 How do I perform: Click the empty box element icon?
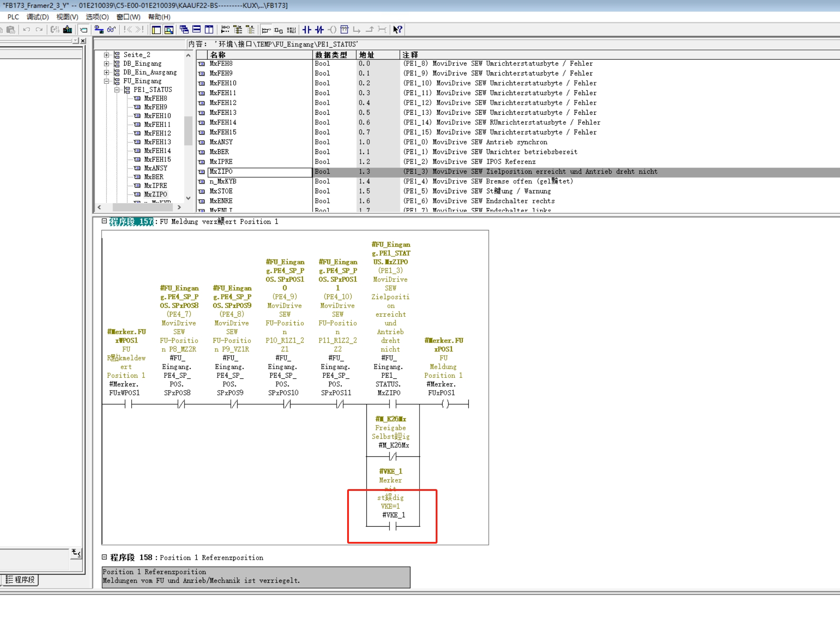[x=345, y=30]
